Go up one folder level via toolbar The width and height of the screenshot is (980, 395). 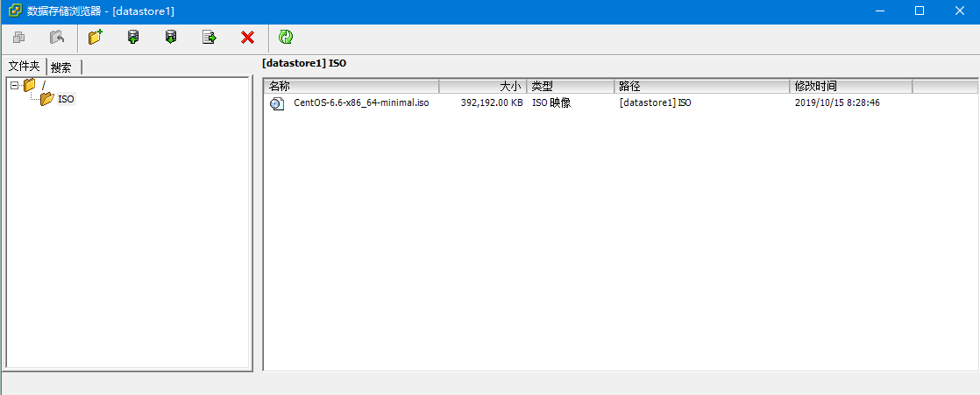pyautogui.click(x=57, y=38)
